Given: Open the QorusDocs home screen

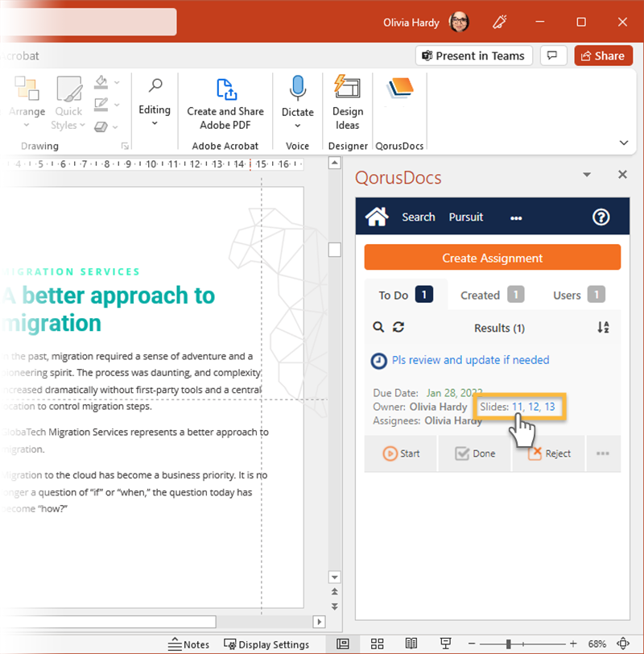Looking at the screenshot, I should coord(377,217).
